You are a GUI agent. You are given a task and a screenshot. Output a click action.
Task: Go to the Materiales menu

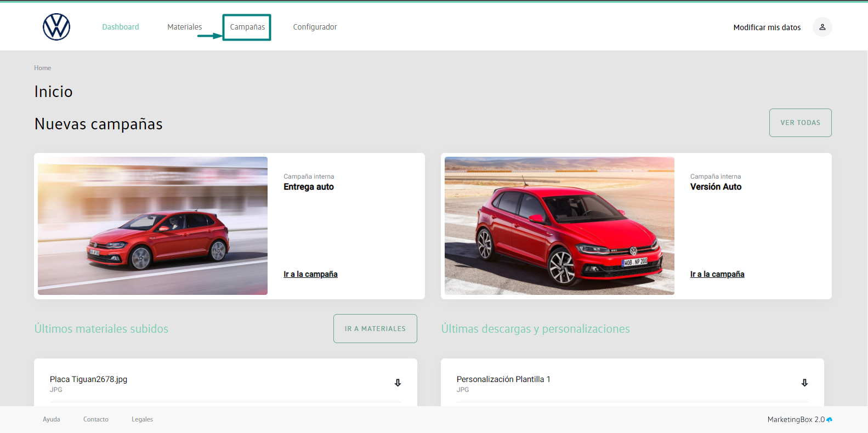[x=185, y=27]
